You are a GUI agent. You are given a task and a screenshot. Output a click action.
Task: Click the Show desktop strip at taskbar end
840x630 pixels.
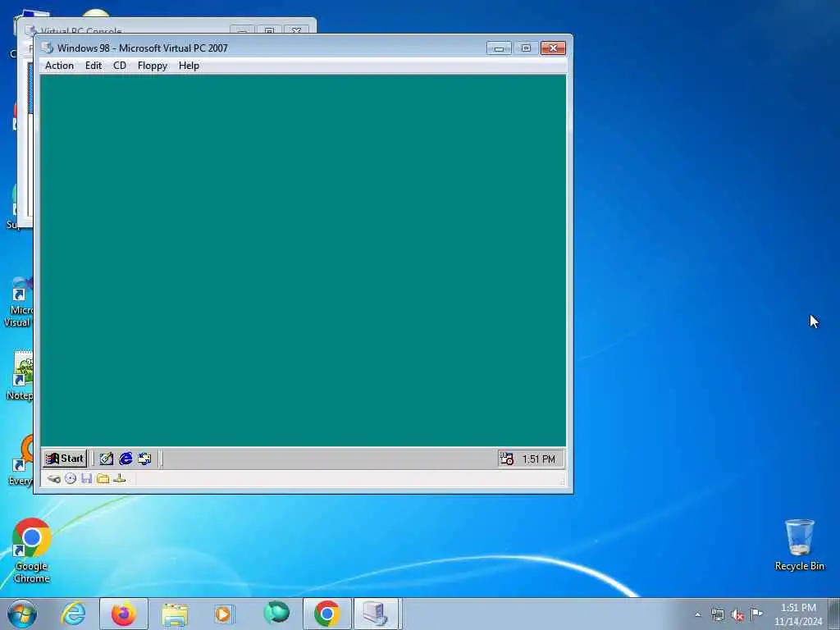click(x=834, y=614)
